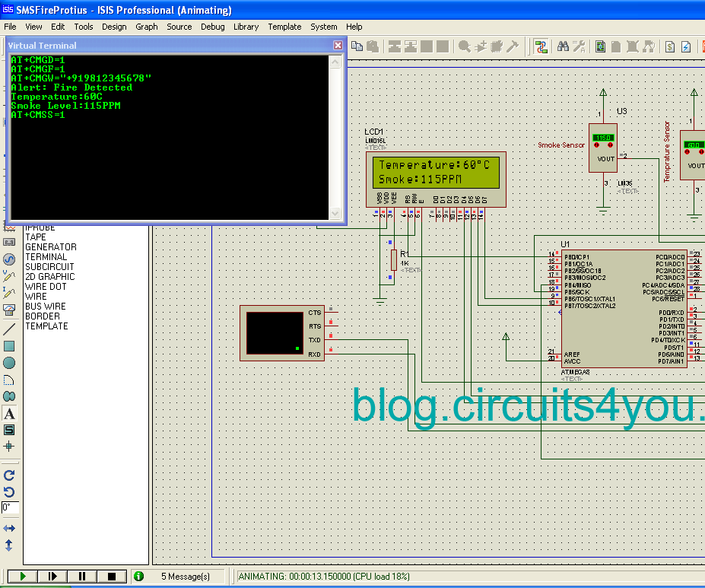Select the Property Assignment Tool wrench icon

579,46
